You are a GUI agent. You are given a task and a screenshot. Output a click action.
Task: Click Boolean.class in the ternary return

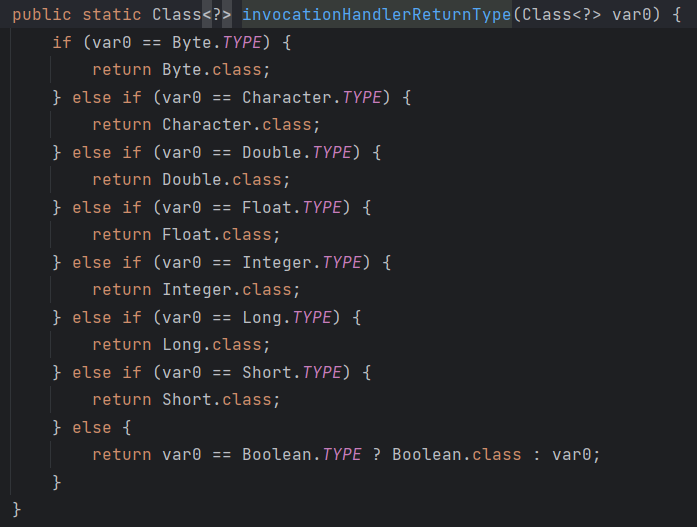(457, 455)
